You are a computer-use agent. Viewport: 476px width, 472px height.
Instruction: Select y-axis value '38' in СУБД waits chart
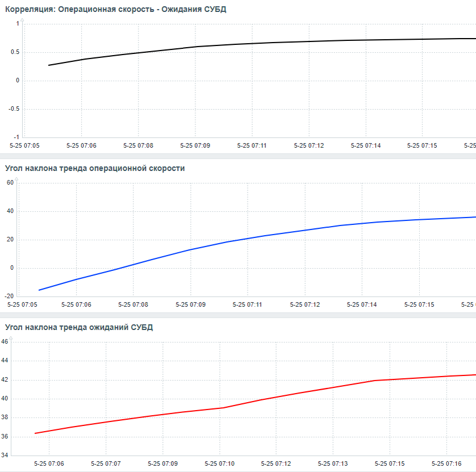tap(5, 417)
